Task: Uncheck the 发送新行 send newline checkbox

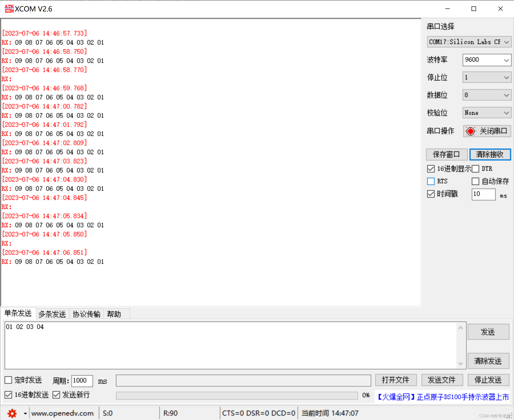Action: click(x=56, y=395)
